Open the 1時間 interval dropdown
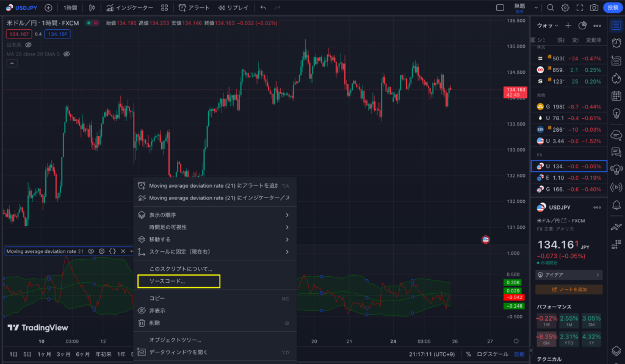625x364 pixels. point(70,7)
